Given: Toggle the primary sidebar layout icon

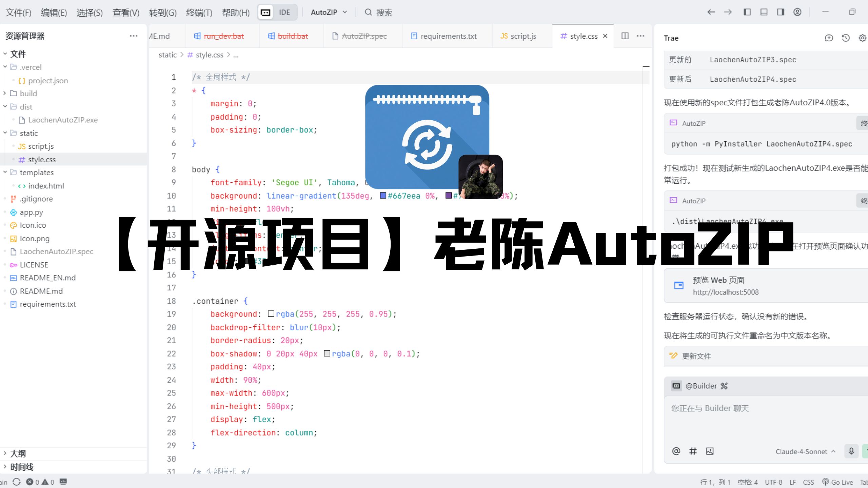Looking at the screenshot, I should [x=747, y=12].
